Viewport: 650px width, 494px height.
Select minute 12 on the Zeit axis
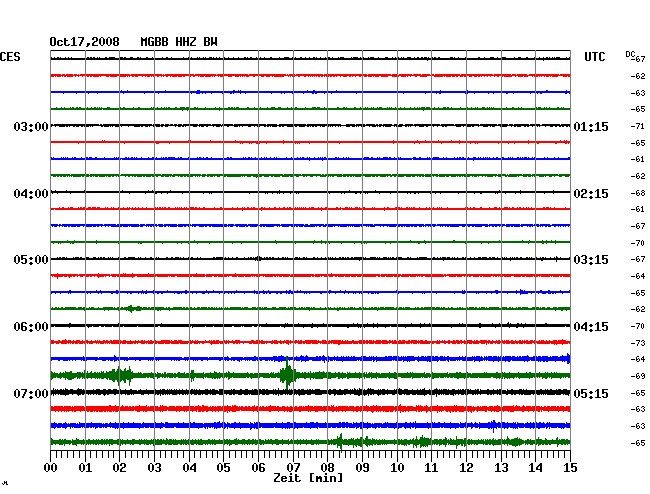click(x=466, y=468)
